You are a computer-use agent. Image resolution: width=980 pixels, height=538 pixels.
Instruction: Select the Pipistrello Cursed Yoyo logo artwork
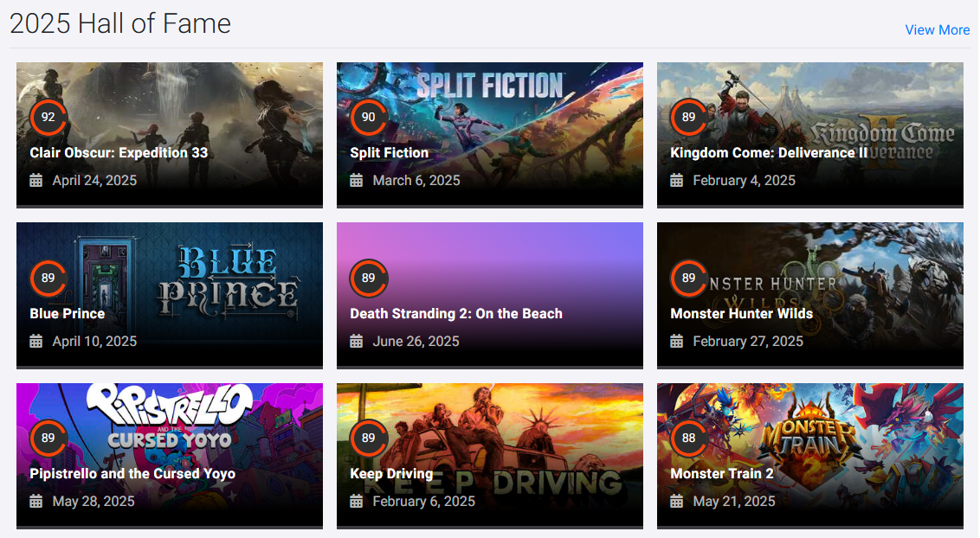pos(170,455)
